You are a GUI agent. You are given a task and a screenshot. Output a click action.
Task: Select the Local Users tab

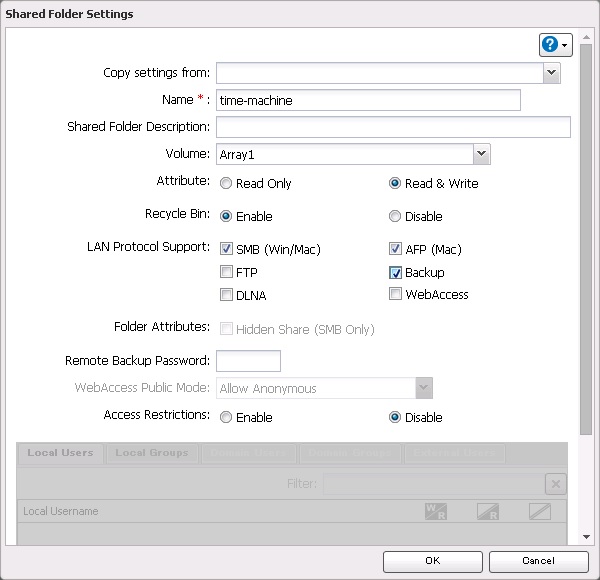[60, 453]
